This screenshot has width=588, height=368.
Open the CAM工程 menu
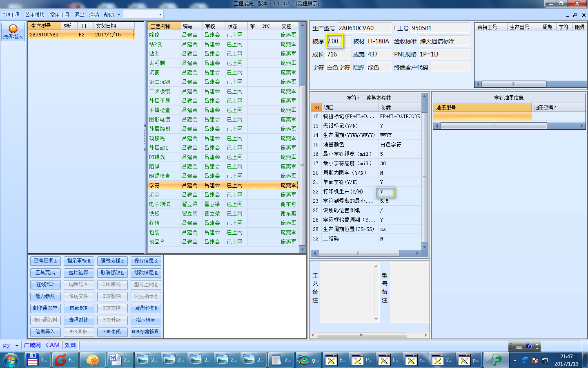(x=11, y=15)
